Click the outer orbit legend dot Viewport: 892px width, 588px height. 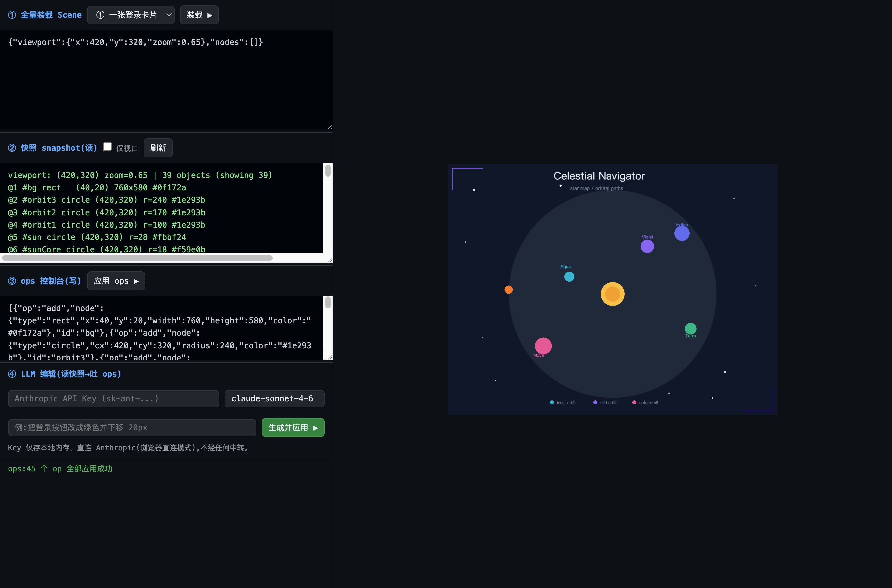tap(634, 402)
